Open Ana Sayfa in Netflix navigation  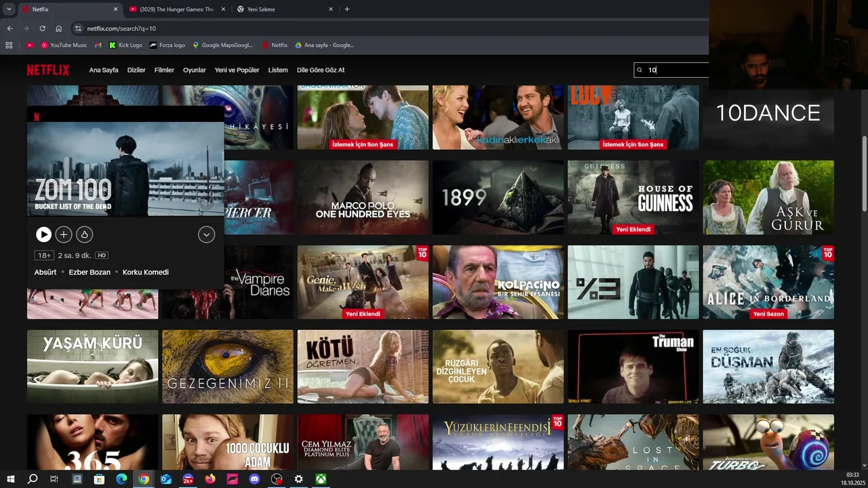[x=104, y=70]
